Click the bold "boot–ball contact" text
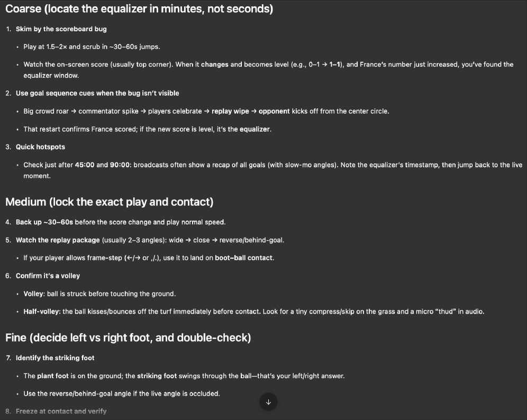527x420 pixels. coord(244,258)
